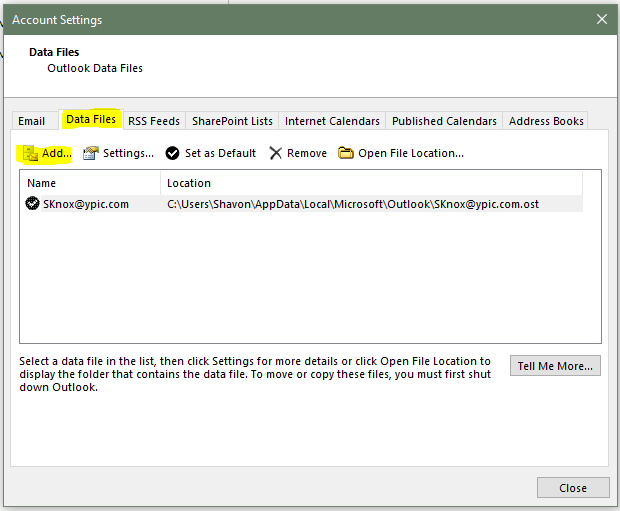620x511 pixels.
Task: Switch to the Internet Calendars tab
Action: click(x=332, y=121)
